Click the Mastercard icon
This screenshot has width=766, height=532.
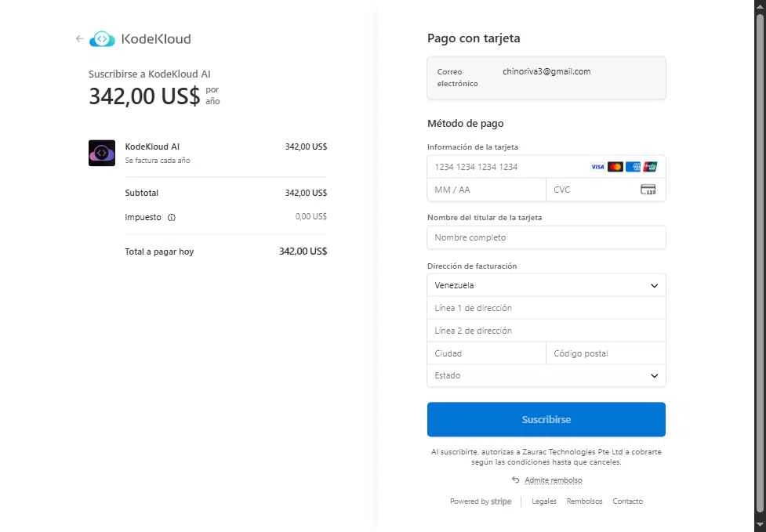(615, 167)
